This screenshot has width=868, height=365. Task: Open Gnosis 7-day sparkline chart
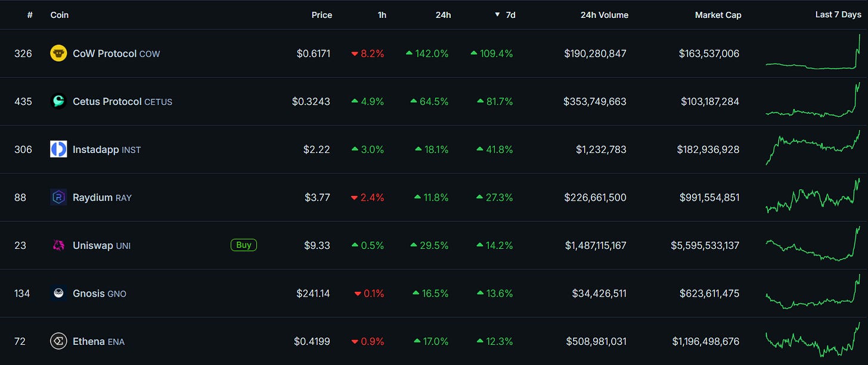813,291
